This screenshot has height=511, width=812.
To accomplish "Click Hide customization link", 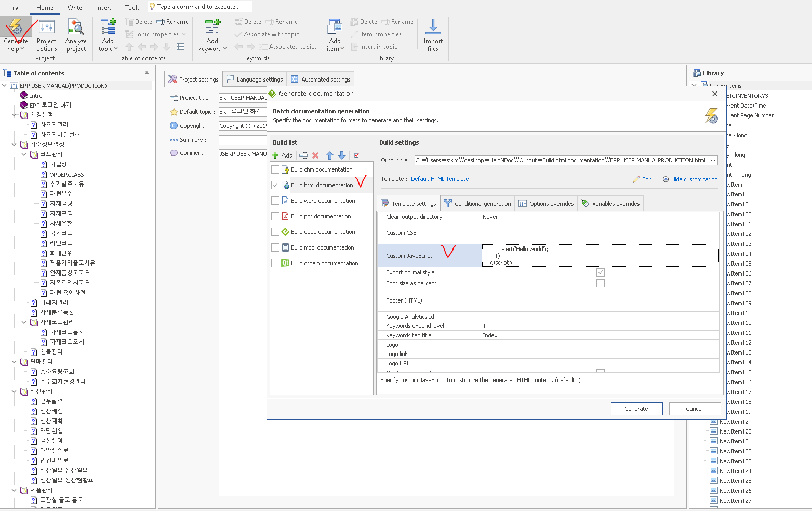I will [690, 179].
